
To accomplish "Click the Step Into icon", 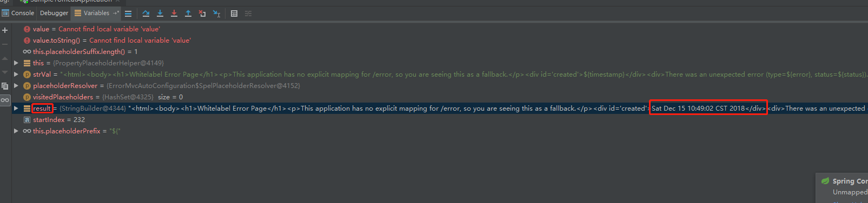I will pos(160,13).
